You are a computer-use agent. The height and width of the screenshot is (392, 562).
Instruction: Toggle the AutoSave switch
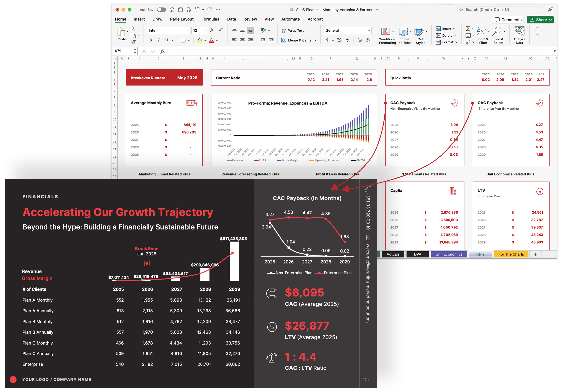[161, 10]
